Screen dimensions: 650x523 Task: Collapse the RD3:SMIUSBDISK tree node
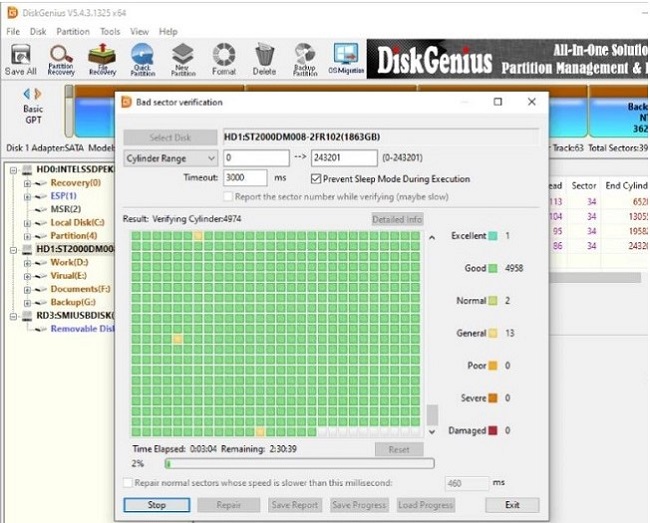(x=14, y=316)
